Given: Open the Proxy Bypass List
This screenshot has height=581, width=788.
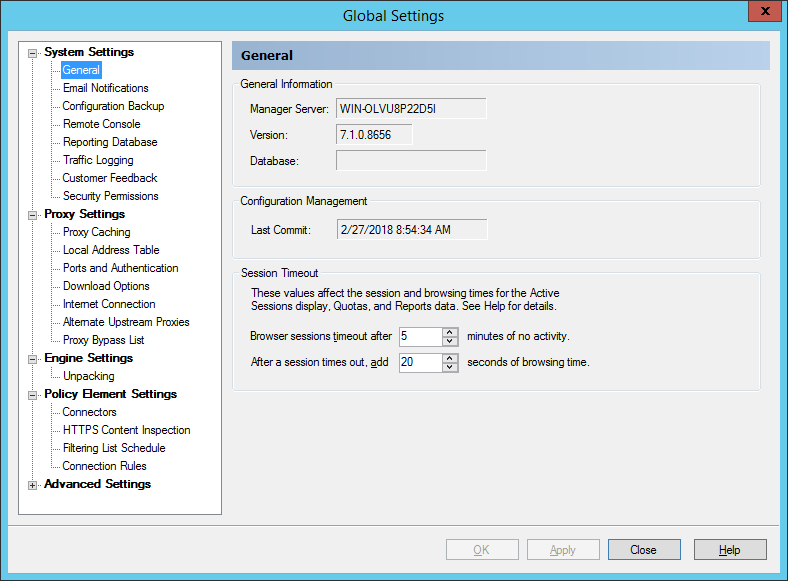Looking at the screenshot, I should pos(103,340).
